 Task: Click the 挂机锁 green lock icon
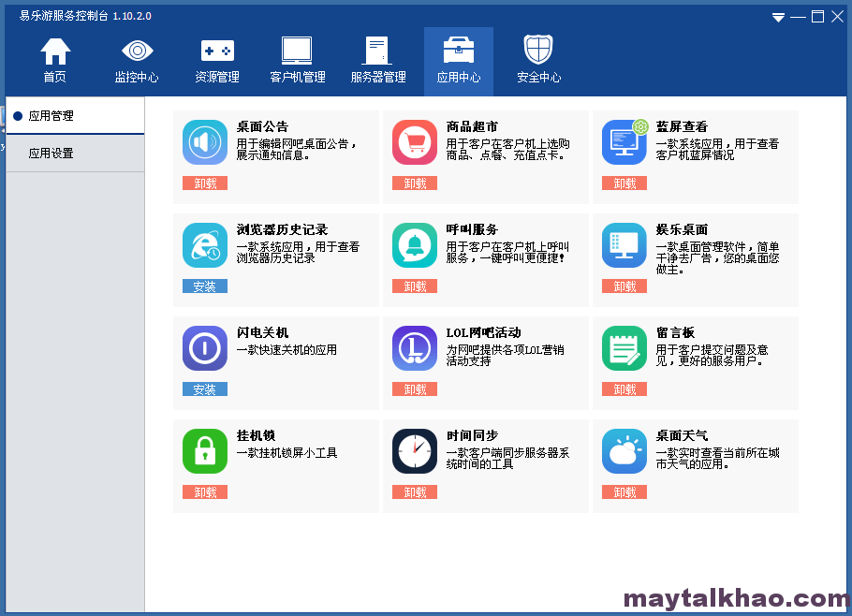click(205, 451)
